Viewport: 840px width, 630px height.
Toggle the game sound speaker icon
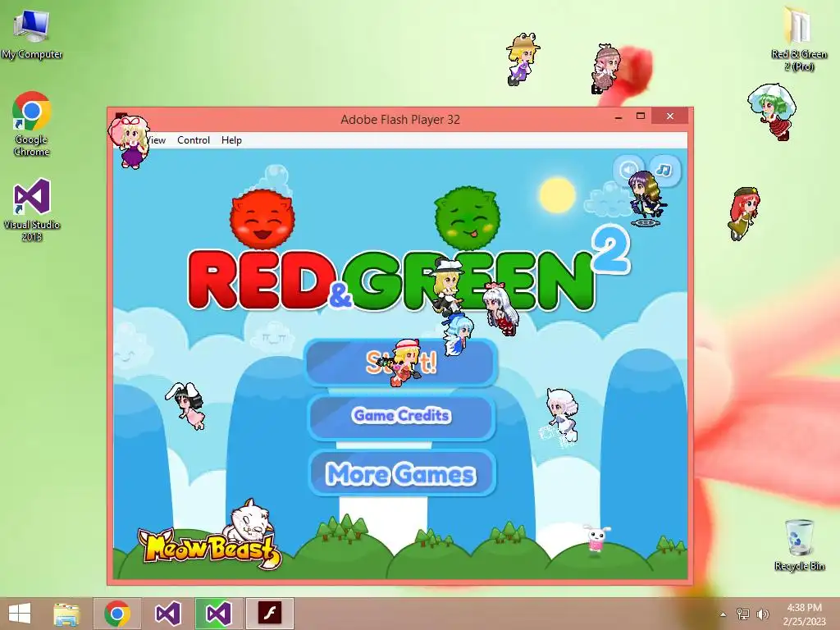(x=629, y=170)
